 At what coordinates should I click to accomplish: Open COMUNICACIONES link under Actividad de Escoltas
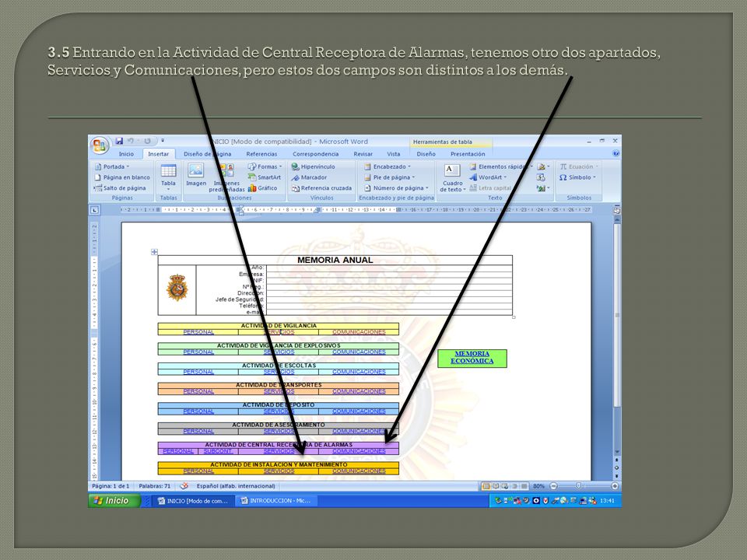(x=359, y=372)
